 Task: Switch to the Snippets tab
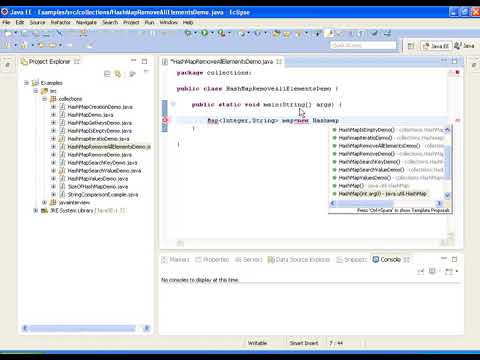352,259
